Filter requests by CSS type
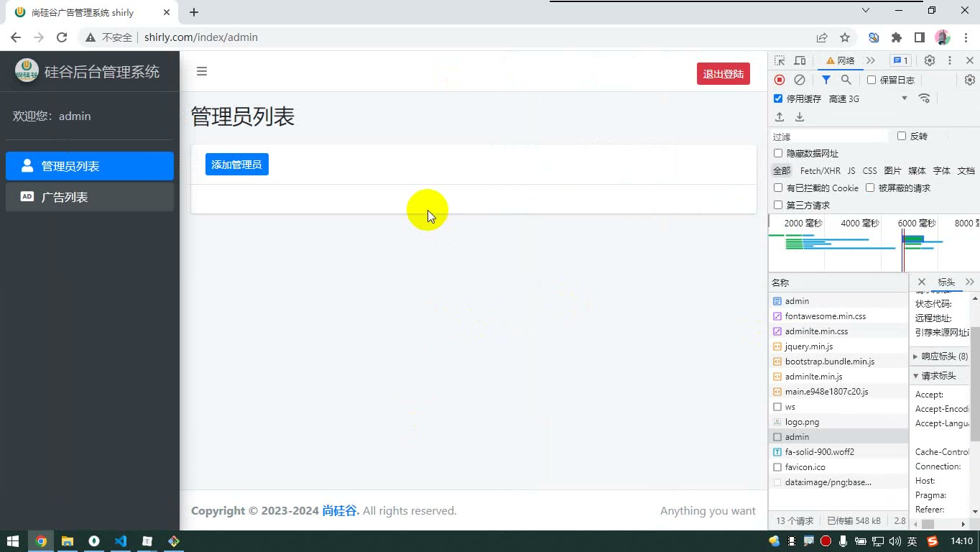 click(x=869, y=170)
